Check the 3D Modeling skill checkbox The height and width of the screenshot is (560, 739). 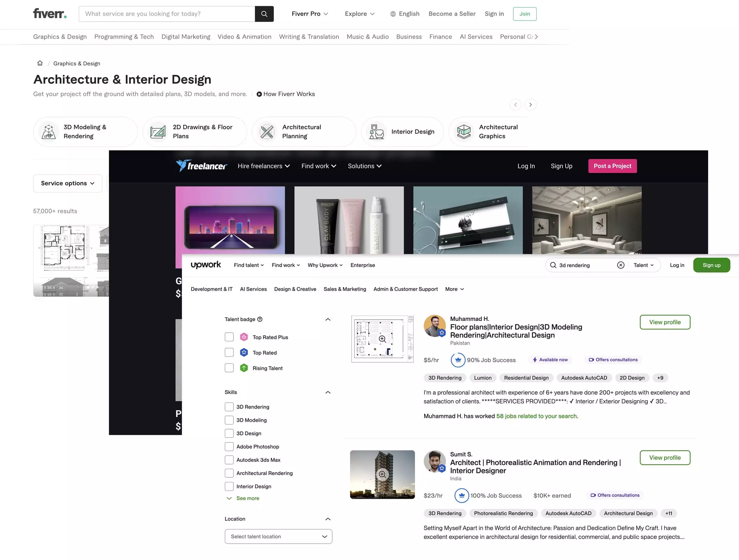coord(229,420)
